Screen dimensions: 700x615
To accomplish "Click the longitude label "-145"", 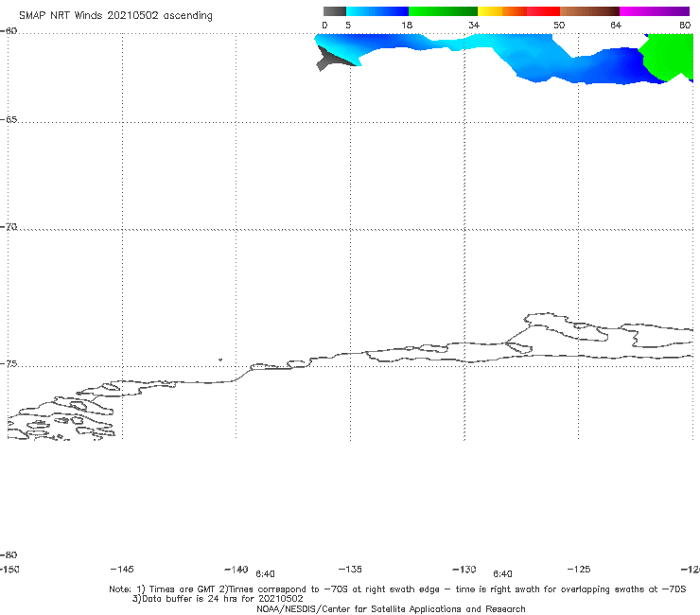I will (122, 570).
